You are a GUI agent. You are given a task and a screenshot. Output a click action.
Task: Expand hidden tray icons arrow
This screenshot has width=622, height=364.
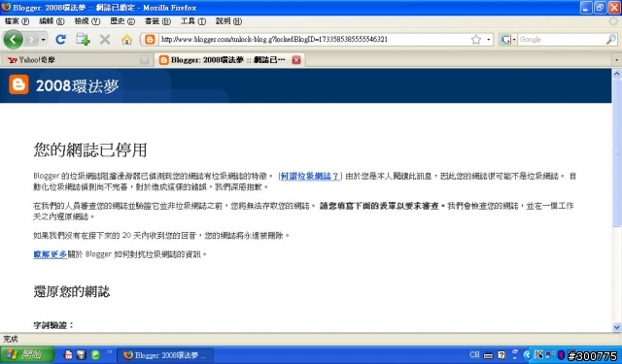click(x=527, y=355)
